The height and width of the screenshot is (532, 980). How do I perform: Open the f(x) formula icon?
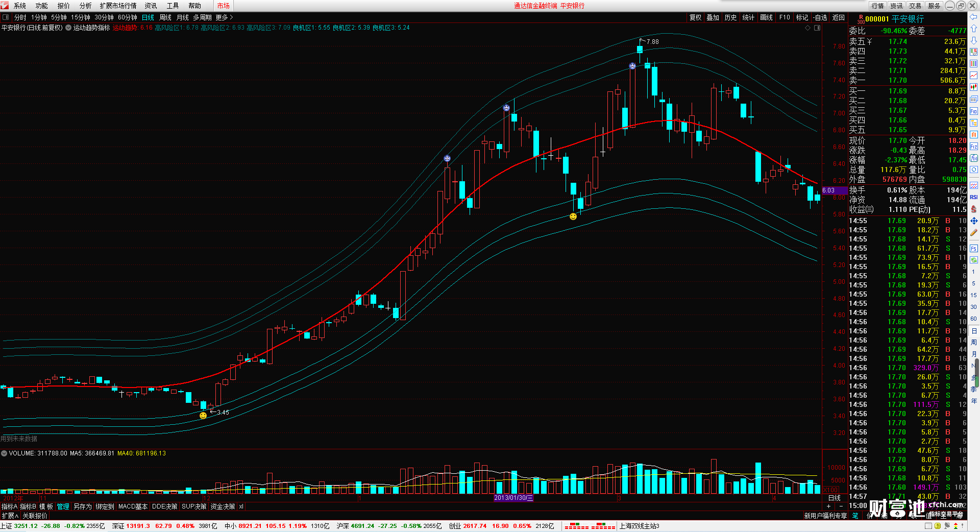pos(974,158)
